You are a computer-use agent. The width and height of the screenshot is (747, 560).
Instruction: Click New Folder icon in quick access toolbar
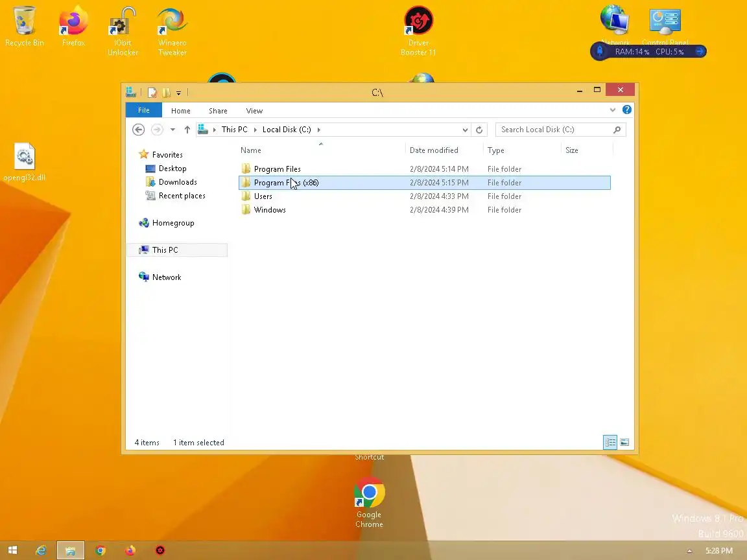[x=166, y=93]
